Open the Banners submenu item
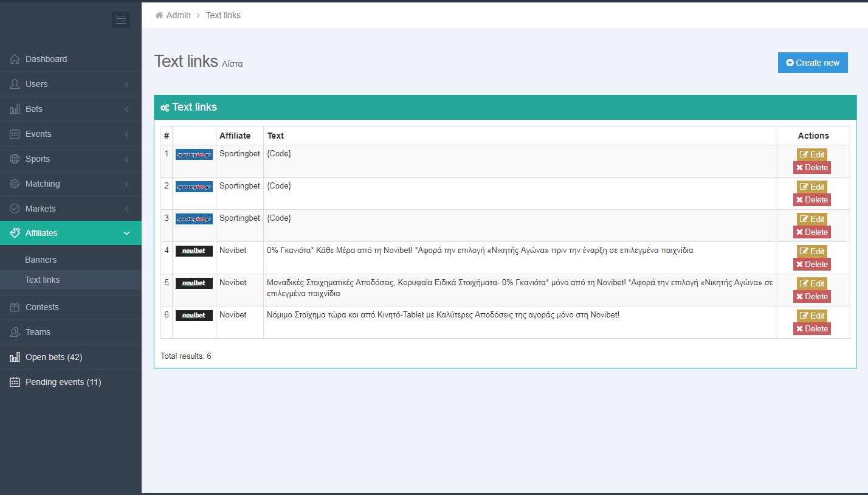 [41, 260]
